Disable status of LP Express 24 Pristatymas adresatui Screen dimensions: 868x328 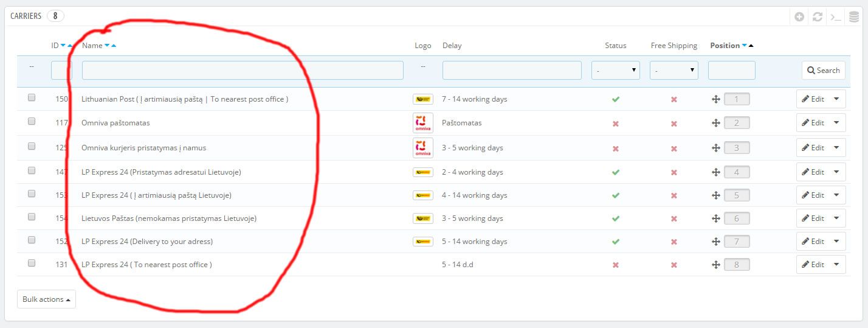(x=616, y=172)
